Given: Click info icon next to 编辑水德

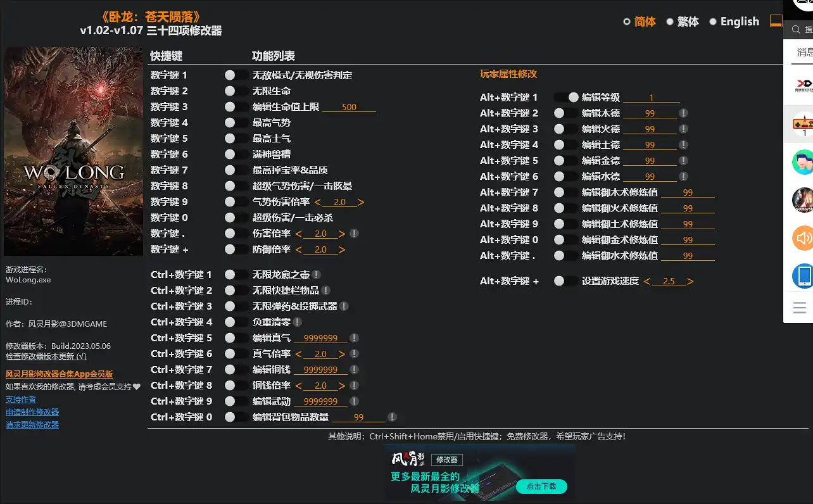Looking at the screenshot, I should [683, 177].
